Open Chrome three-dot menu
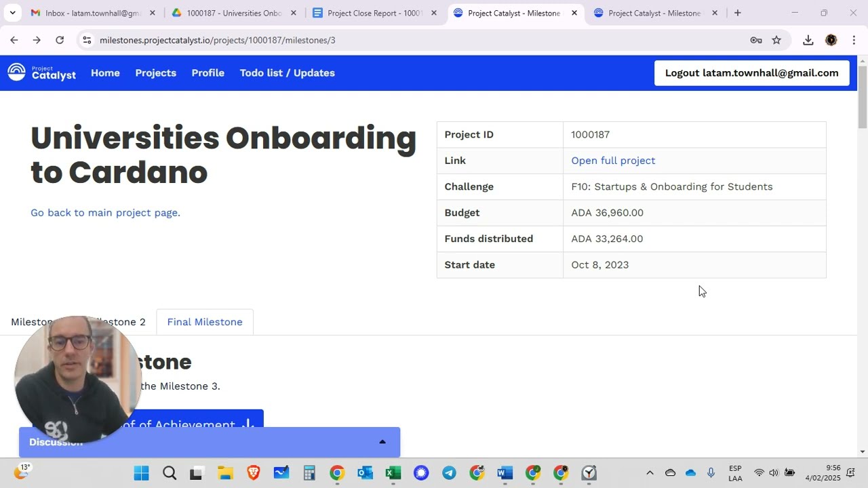The width and height of the screenshot is (868, 488). 854,40
